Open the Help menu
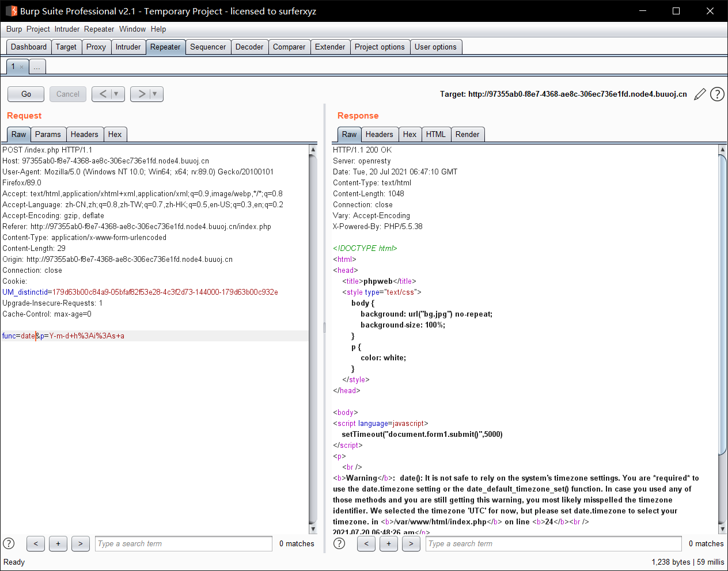This screenshot has height=571, width=728. [x=158, y=29]
